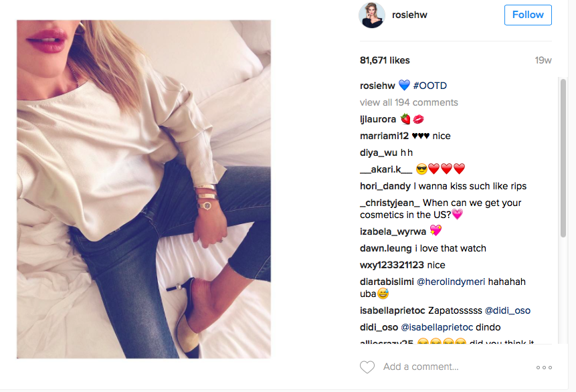Click the Add a comment field

(x=421, y=367)
